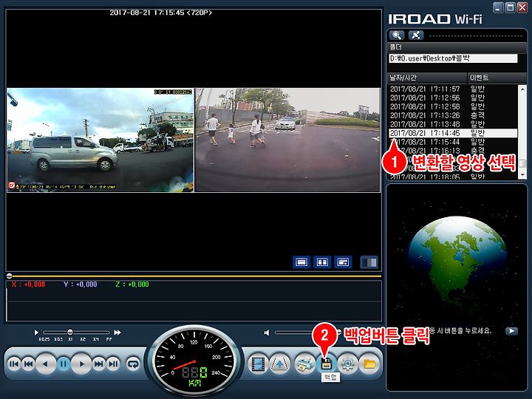Screen dimensions: 532x399
Task: Select recording 2017/08/21 17:13:48
Action: (x=453, y=124)
